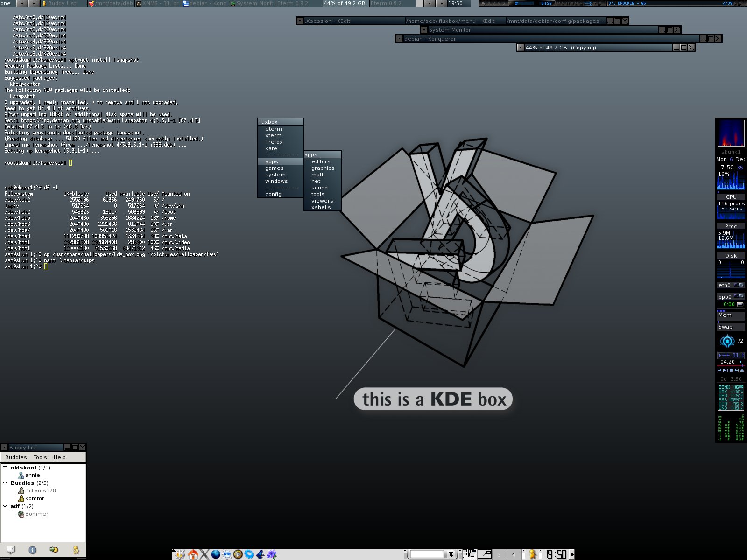Collapse the adf buddy group
This screenshot has width=747, height=560.
[5, 506]
